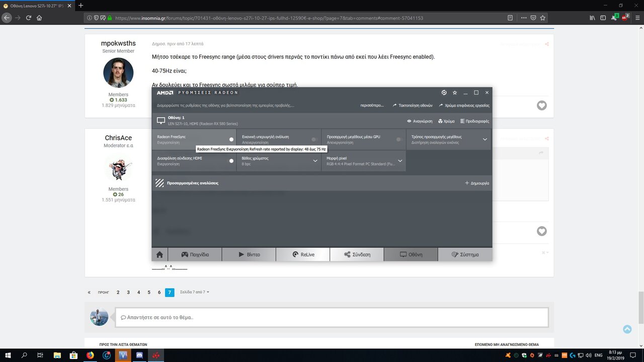The width and height of the screenshot is (644, 362).
Task: Click mpokwsths avatar thumbnail
Action: (x=118, y=73)
